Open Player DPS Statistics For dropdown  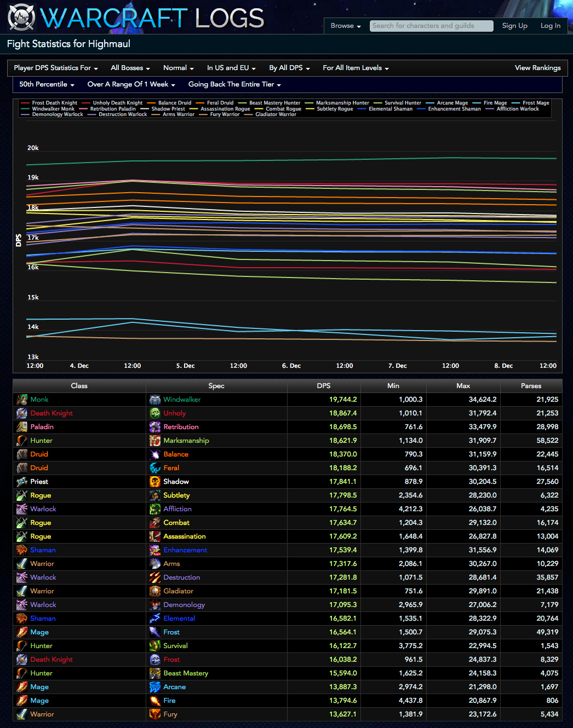coord(56,68)
